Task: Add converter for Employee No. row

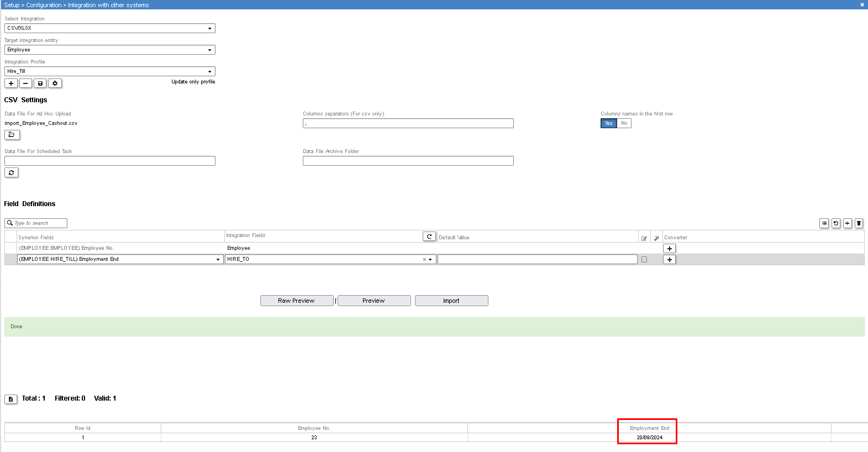Action: pos(669,249)
